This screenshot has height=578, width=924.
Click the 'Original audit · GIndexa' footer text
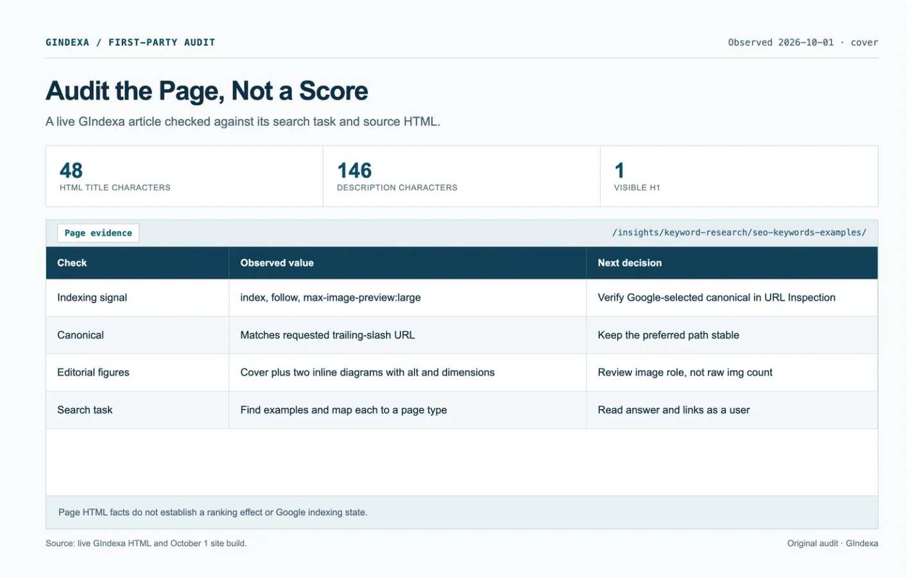point(833,543)
